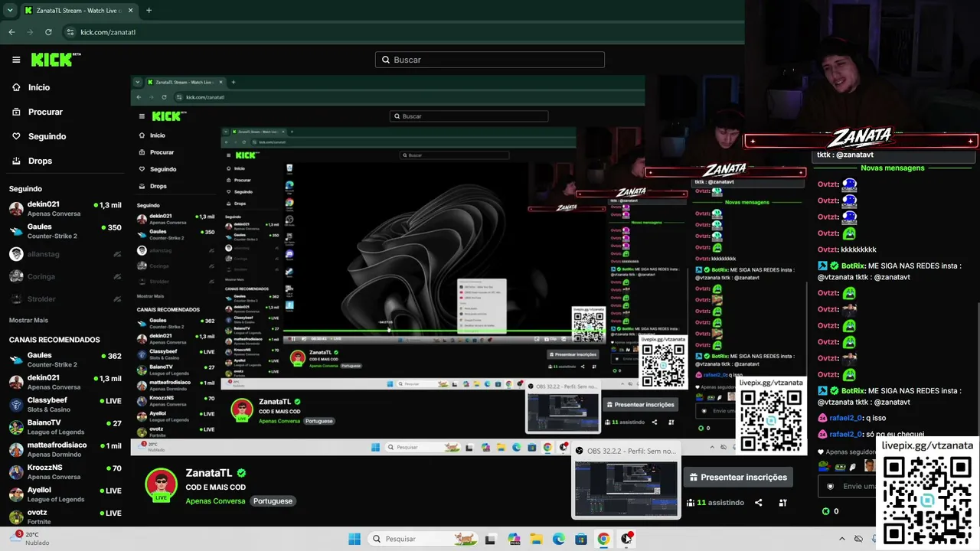Open offline Stroider channel

pyautogui.click(x=65, y=298)
